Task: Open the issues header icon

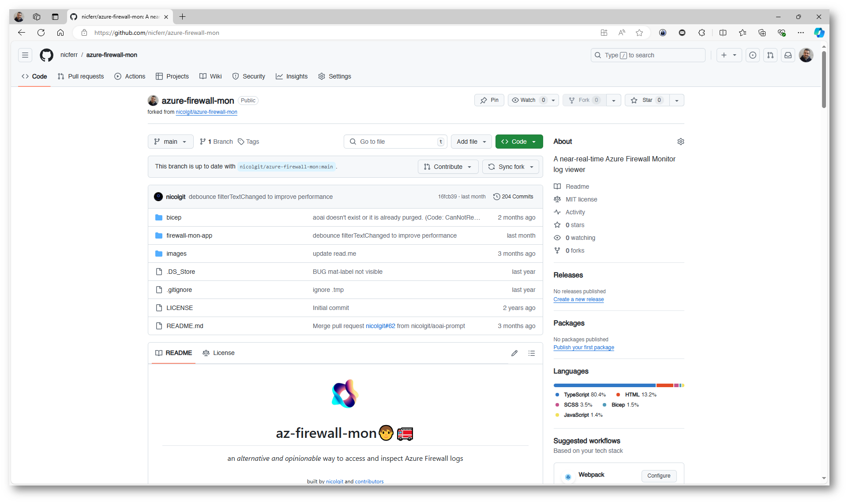Action: (752, 55)
